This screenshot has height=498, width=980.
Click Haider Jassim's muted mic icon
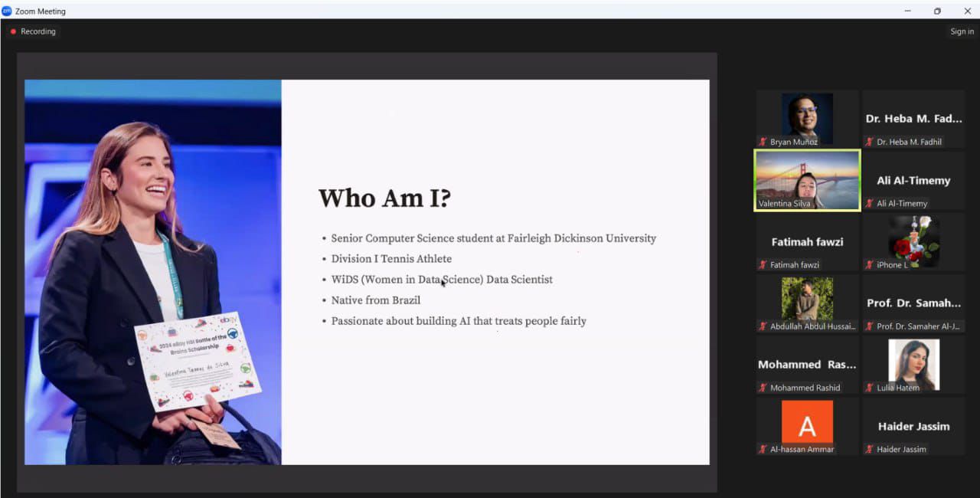click(x=870, y=449)
